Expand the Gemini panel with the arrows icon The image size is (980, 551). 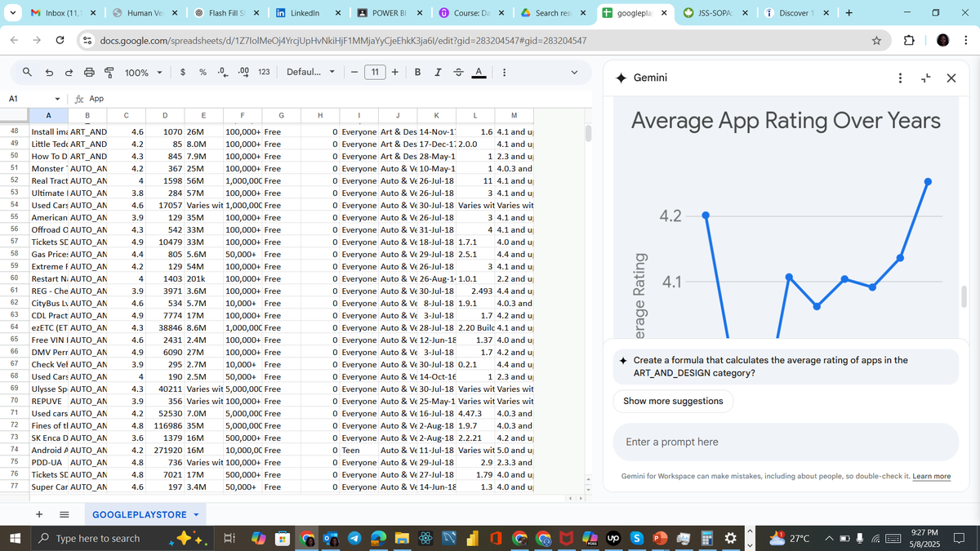point(927,78)
